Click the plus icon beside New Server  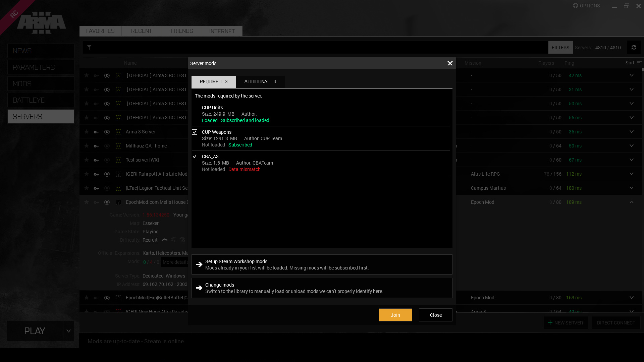[550, 322]
